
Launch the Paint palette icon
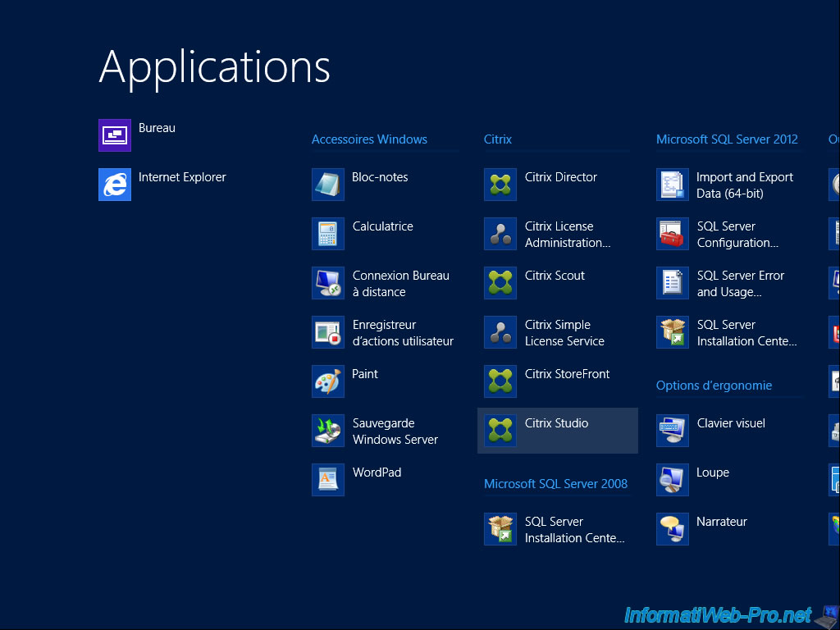pyautogui.click(x=328, y=381)
